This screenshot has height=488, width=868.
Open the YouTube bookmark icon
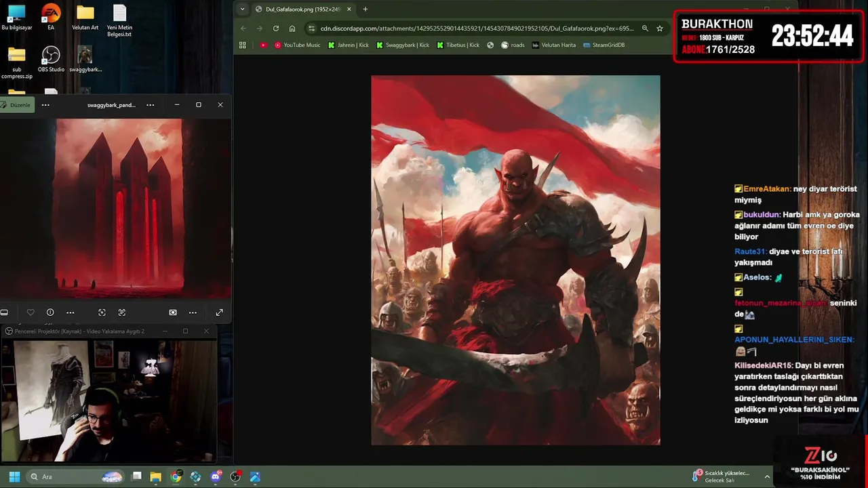[264, 45]
